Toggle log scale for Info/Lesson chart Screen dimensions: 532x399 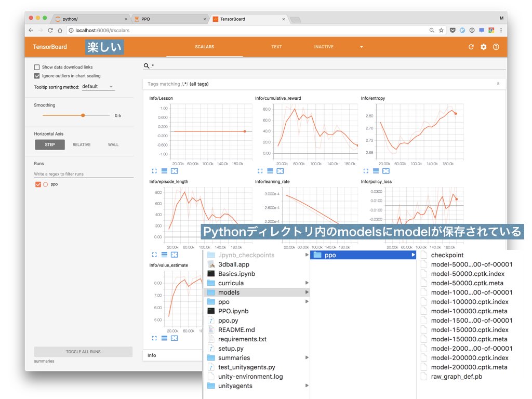point(164,171)
